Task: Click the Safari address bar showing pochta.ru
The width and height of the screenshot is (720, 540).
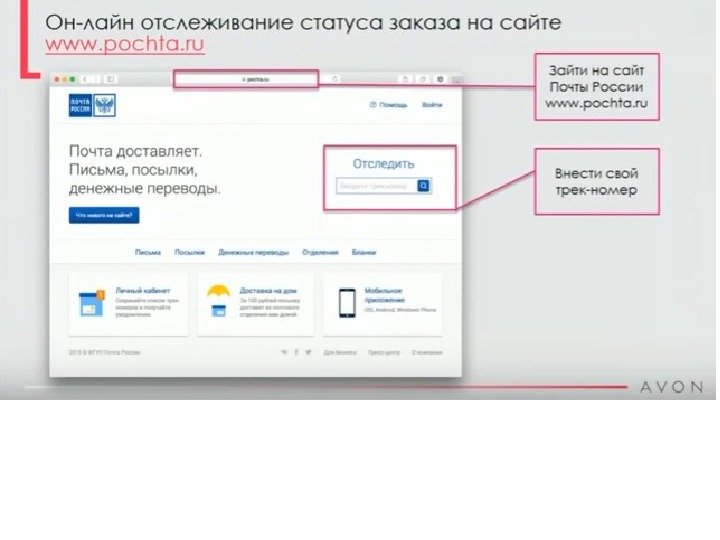Action: (246, 79)
